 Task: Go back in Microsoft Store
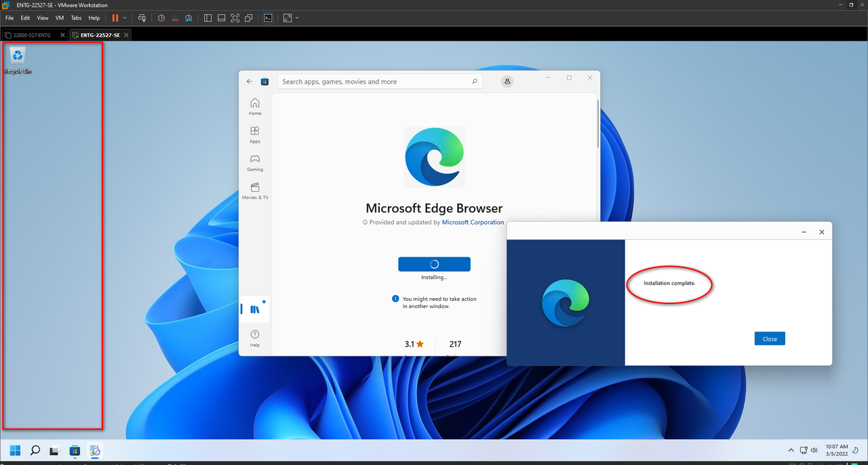(x=250, y=81)
